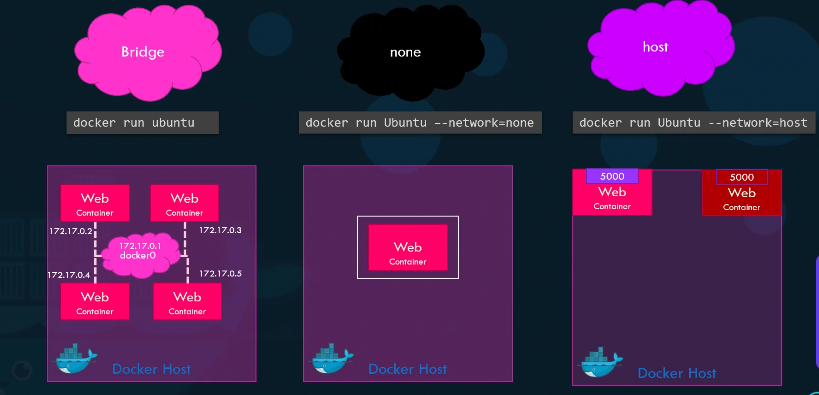This screenshot has width=819, height=395.
Task: Click the Docker Host label in the none diagram
Action: [407, 369]
